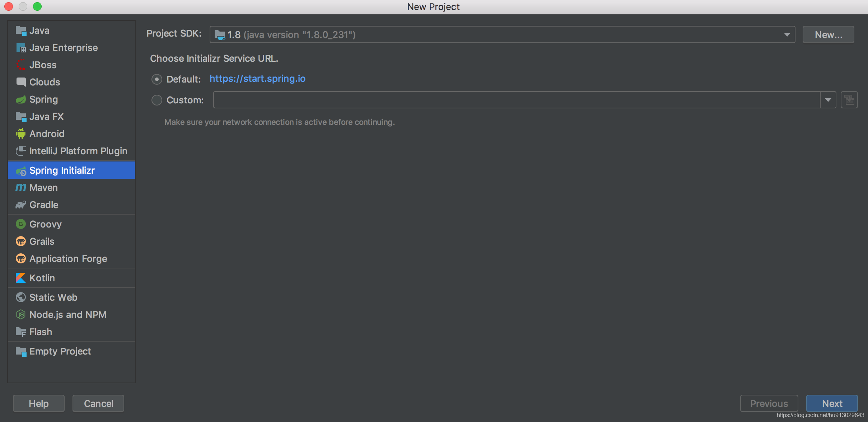Select Static Web project type
The height and width of the screenshot is (422, 868).
pos(71,297)
